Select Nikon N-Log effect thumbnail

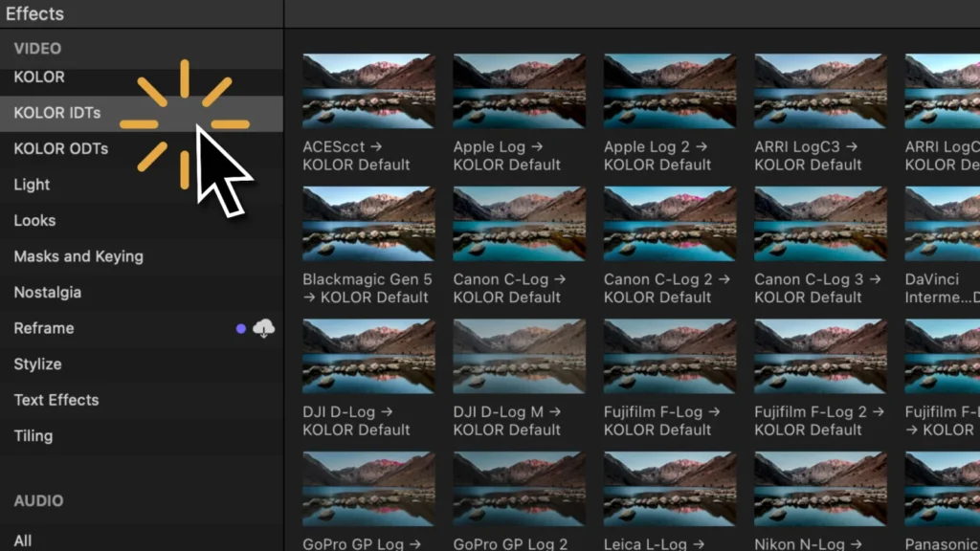pyautogui.click(x=820, y=489)
